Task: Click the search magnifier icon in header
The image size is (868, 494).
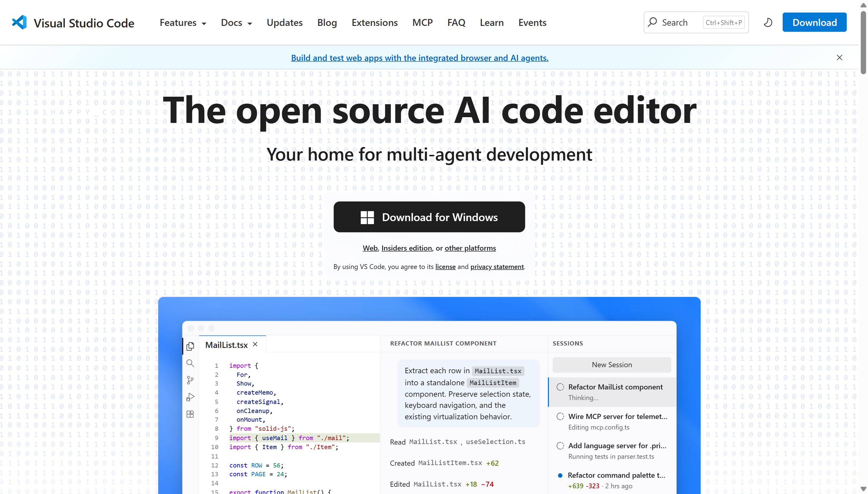Action: [652, 22]
